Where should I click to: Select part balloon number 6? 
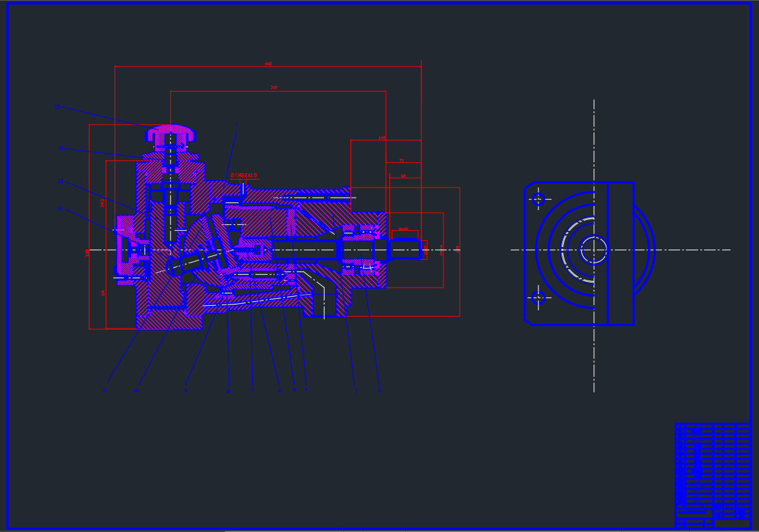pyautogui.click(x=280, y=390)
